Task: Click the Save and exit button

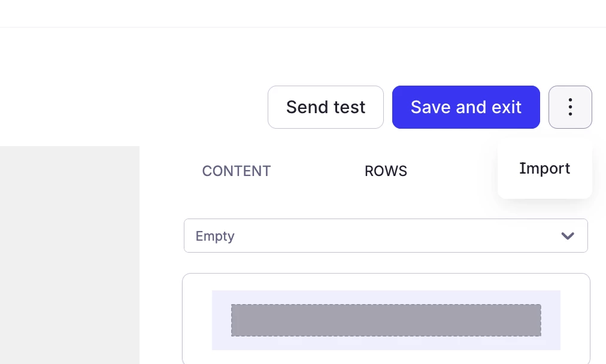Action: pos(466,107)
